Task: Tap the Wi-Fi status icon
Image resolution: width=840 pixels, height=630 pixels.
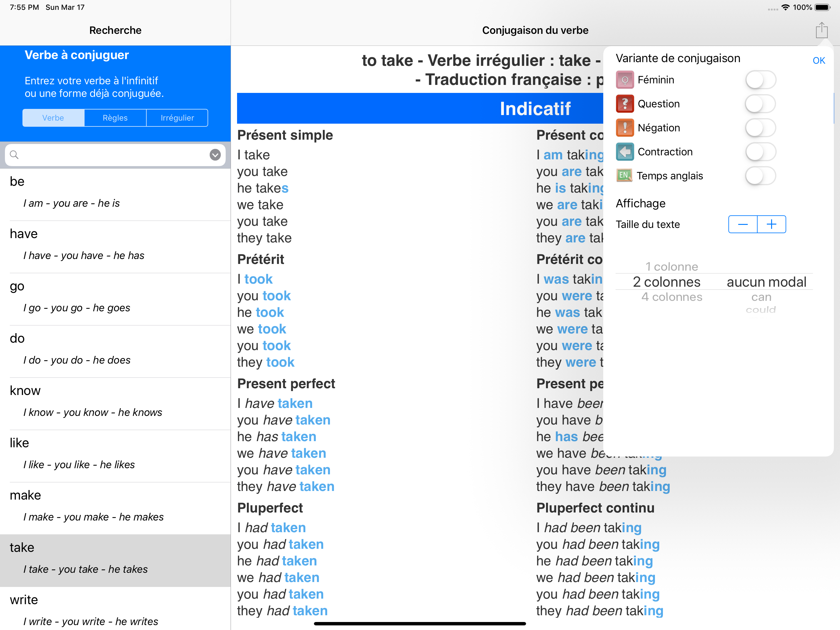Action: click(785, 7)
